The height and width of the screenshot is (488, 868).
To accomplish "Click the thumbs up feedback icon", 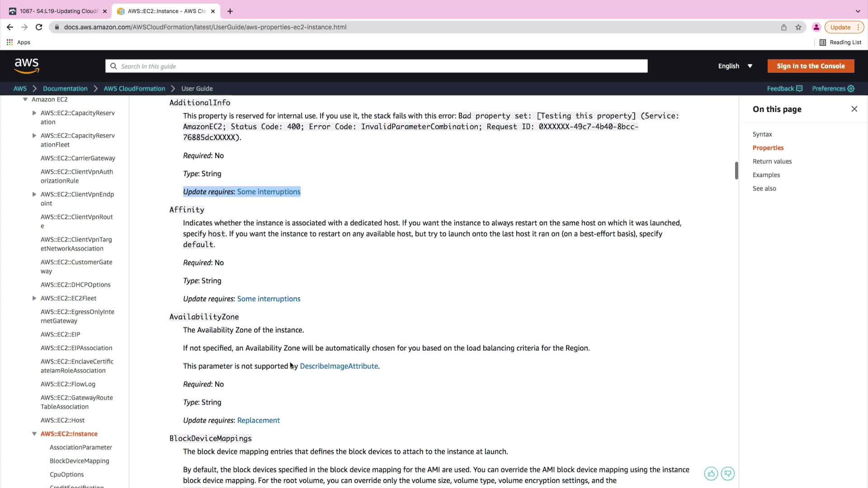I will [711, 474].
